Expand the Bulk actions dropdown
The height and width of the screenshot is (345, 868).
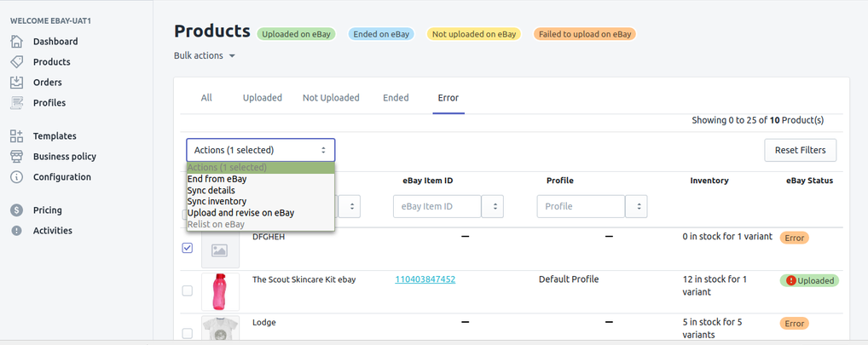(x=205, y=56)
